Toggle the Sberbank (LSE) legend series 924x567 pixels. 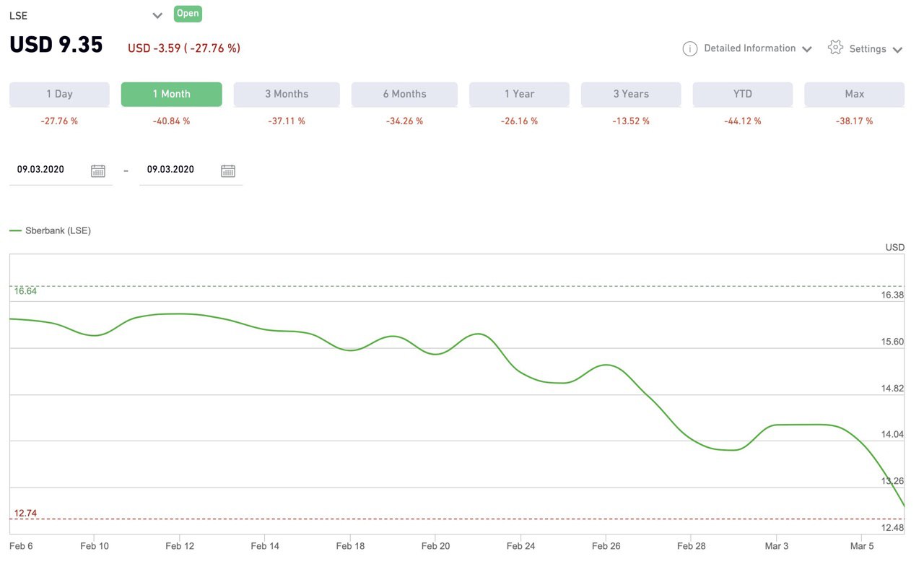(x=51, y=230)
